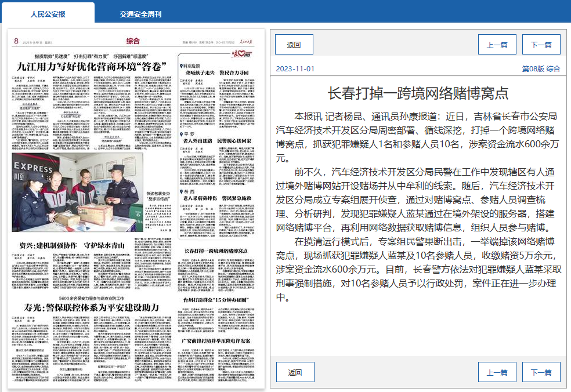Click the page number 8 in masthead
This screenshot has width=571, height=392.
point(16,41)
